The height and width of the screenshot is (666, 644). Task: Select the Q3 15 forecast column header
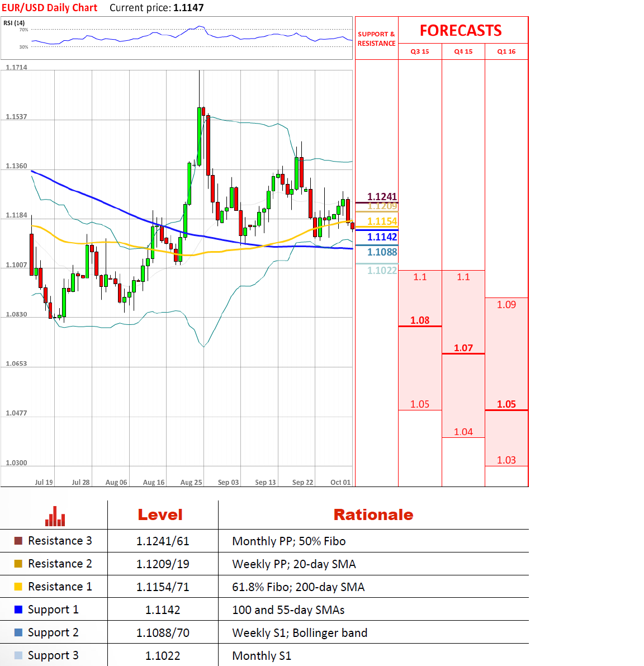(x=420, y=51)
